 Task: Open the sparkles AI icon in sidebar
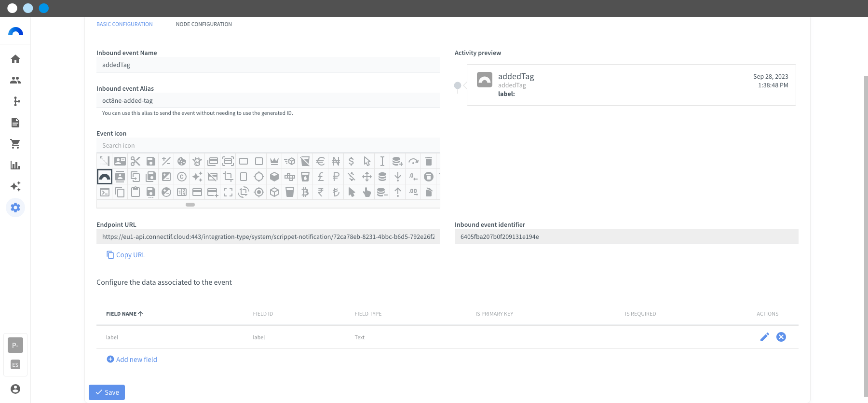point(15,186)
